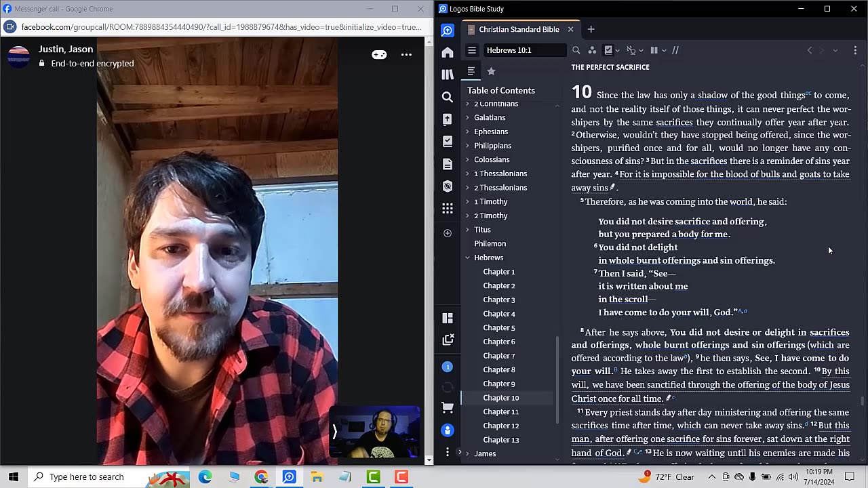
Task: Expand the Galatians book in contents
Action: tap(467, 117)
